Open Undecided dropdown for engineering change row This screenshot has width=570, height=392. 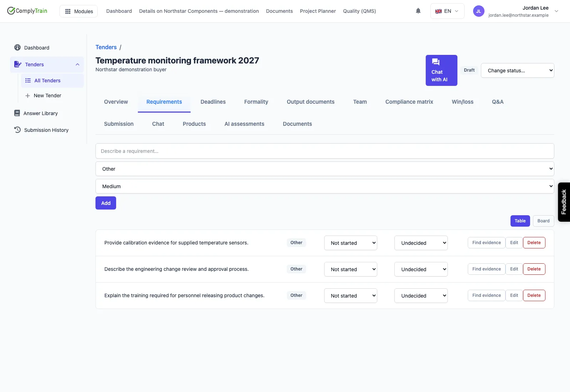click(x=421, y=269)
